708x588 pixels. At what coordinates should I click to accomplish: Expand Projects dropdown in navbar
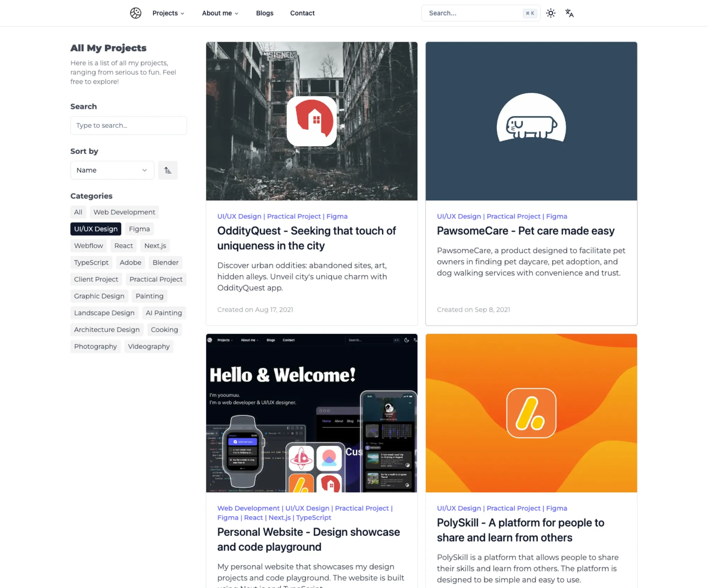[x=168, y=13]
